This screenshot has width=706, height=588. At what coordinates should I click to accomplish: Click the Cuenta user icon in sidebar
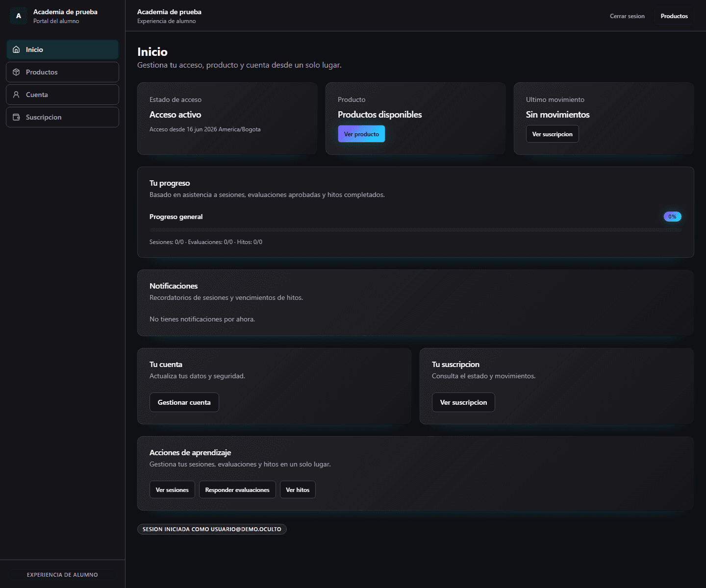[x=16, y=95]
